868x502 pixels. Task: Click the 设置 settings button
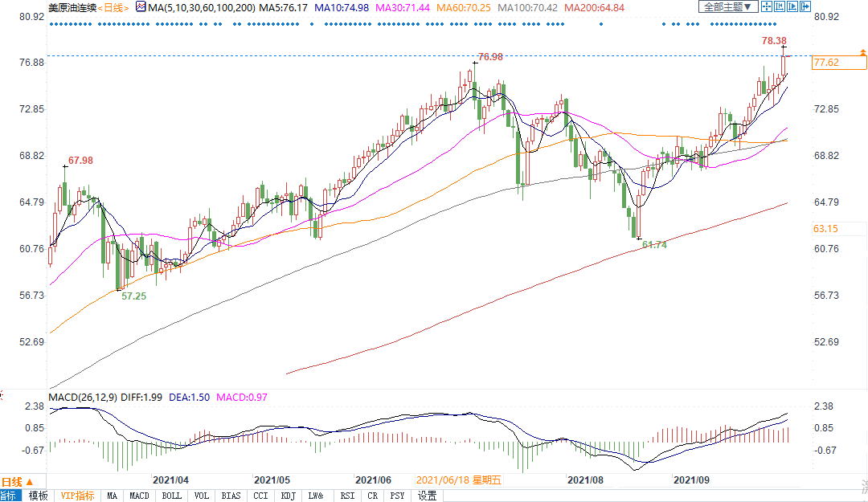tap(427, 496)
